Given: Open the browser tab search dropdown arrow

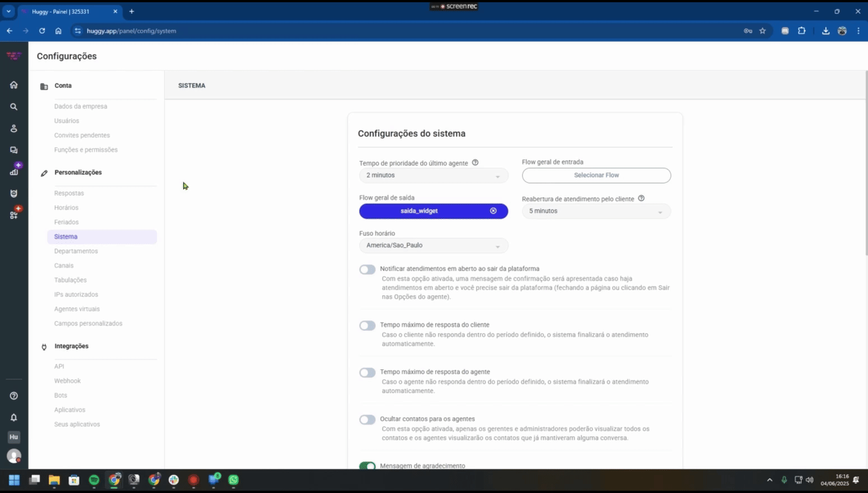Looking at the screenshot, I should (8, 11).
